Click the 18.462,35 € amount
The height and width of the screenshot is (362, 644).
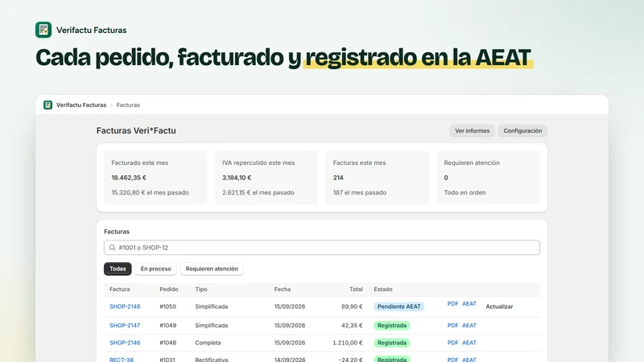(x=129, y=178)
